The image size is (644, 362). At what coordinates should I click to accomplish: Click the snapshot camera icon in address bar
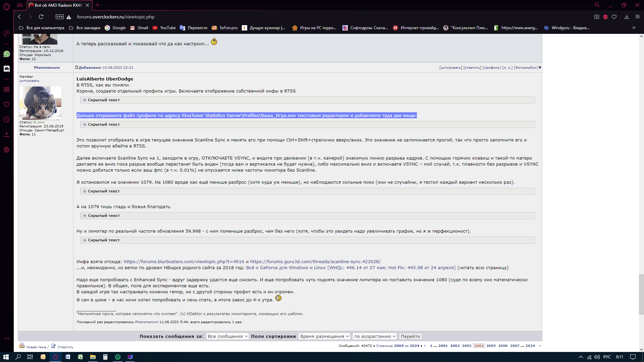[596, 17]
